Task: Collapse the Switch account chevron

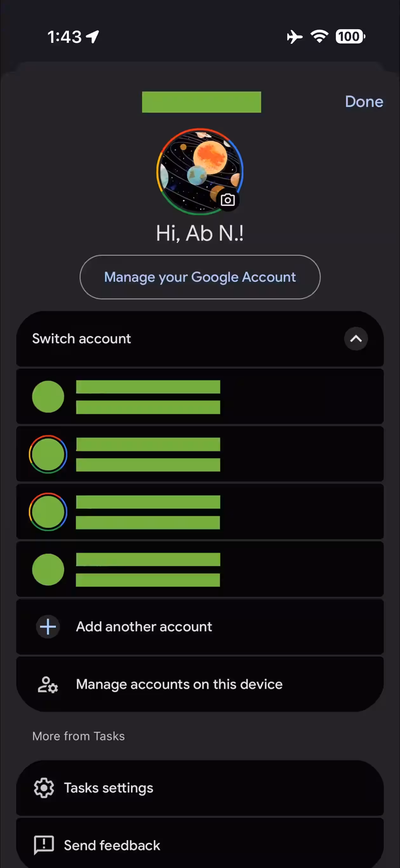Action: pos(356,339)
